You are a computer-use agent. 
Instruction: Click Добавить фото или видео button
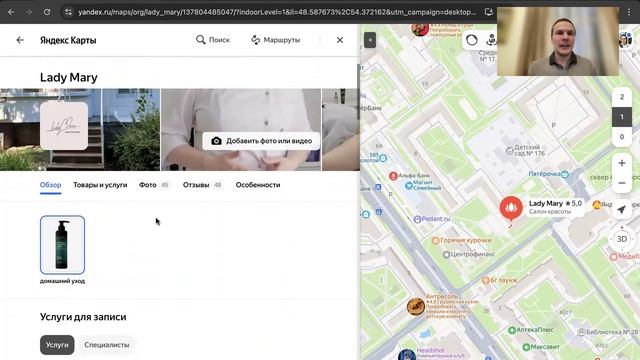coord(261,141)
